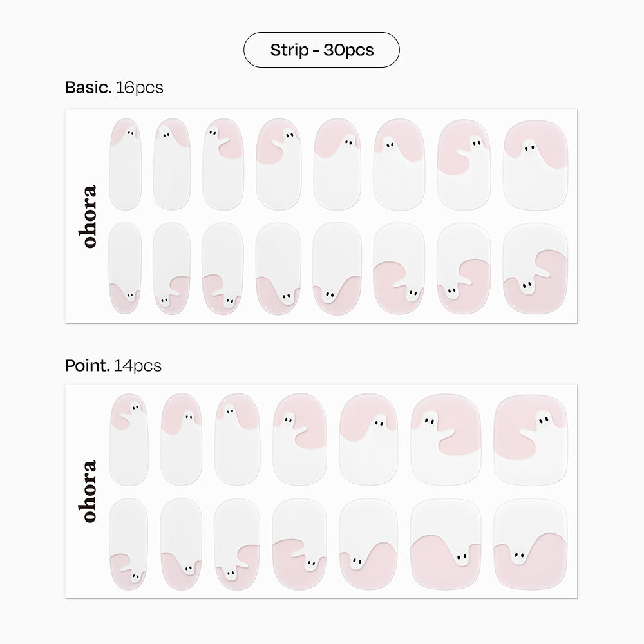Select the seventh top-row nail on Basic sheet
The width and height of the screenshot is (644, 644).
point(463,164)
